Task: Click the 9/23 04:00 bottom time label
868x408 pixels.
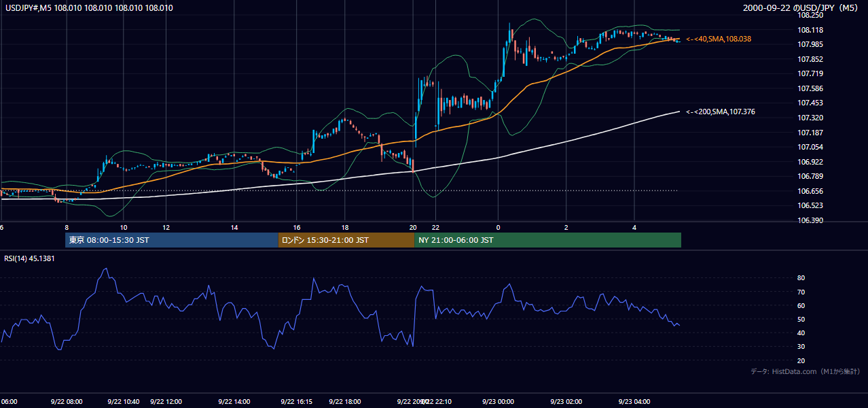Action: pyautogui.click(x=634, y=401)
